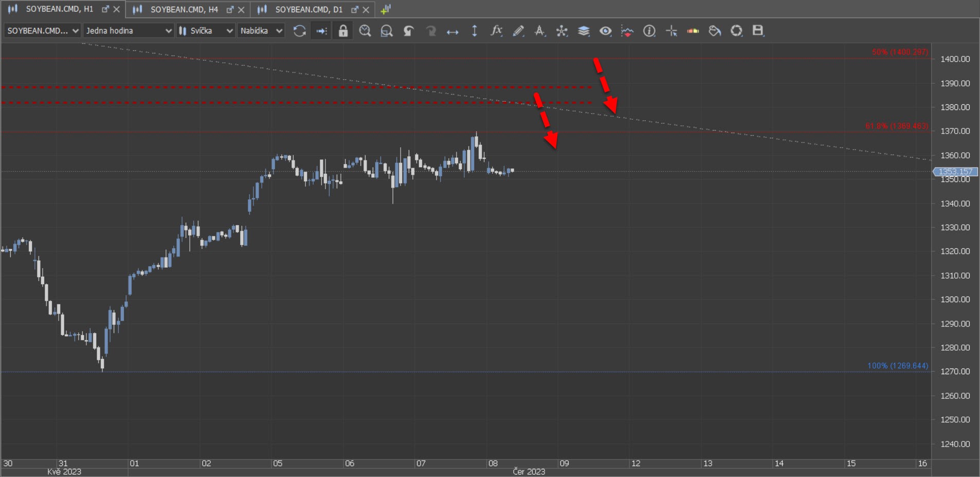Viewport: 980px width, 477px height.
Task: Click the zoom out magnifier icon
Action: [x=387, y=31]
